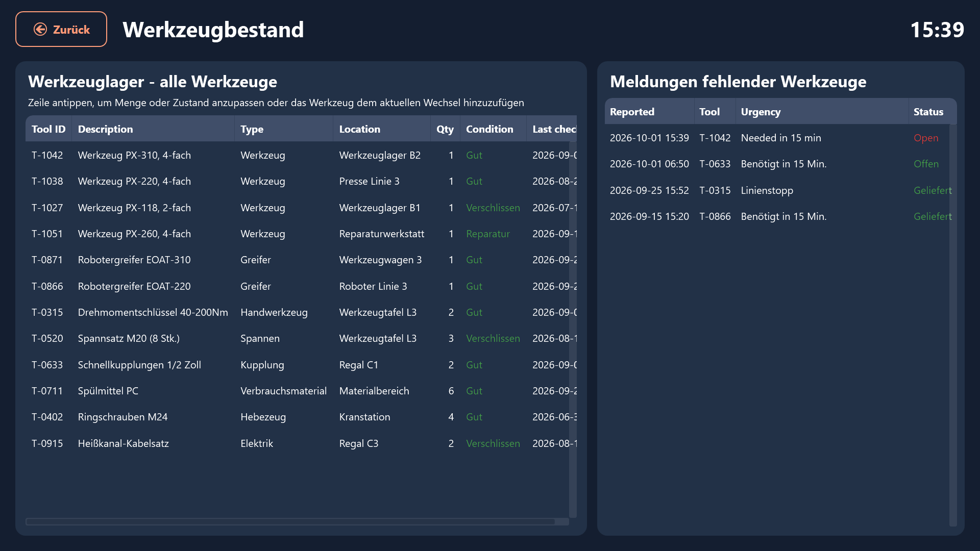Tap the T-1027 tool ID cell

(47, 208)
